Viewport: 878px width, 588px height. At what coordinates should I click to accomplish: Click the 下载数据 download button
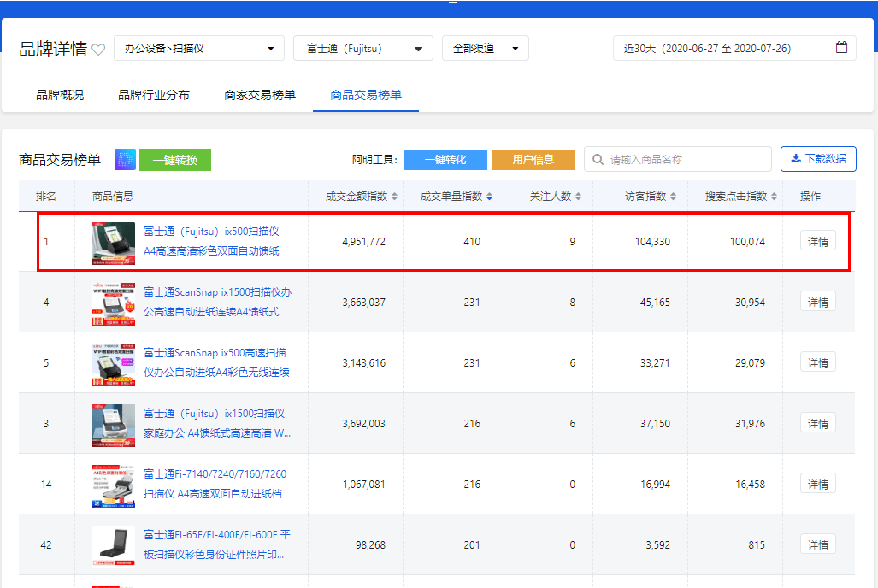tap(818, 159)
